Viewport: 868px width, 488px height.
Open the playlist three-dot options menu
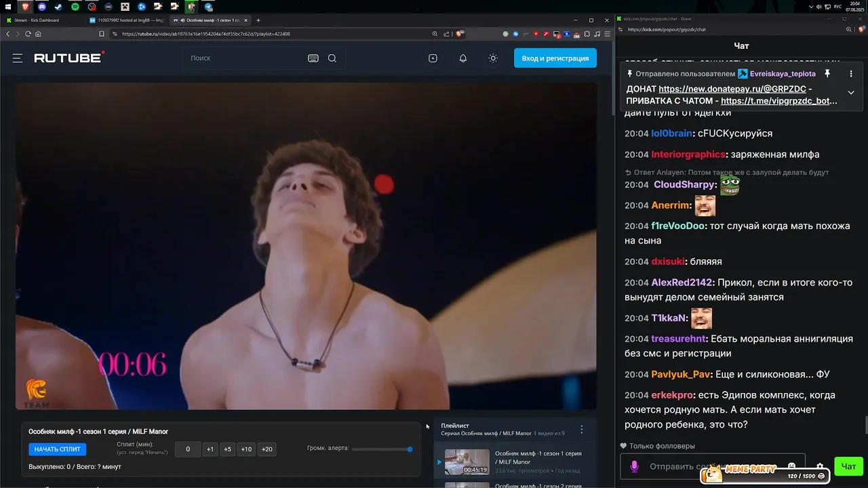coord(581,430)
